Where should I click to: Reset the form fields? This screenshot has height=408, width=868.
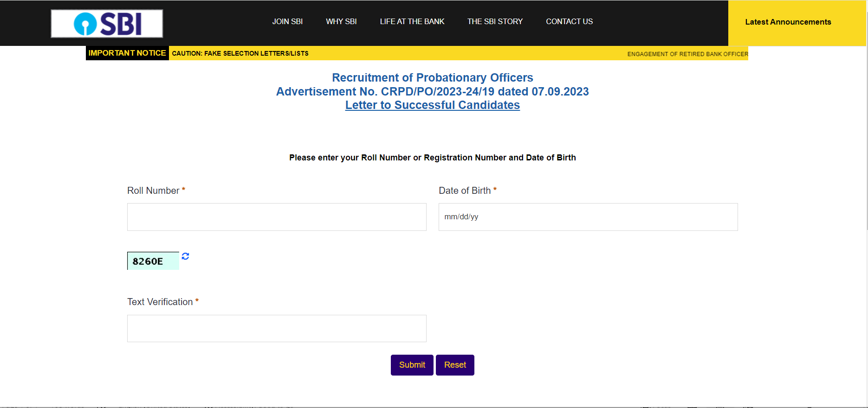click(455, 365)
